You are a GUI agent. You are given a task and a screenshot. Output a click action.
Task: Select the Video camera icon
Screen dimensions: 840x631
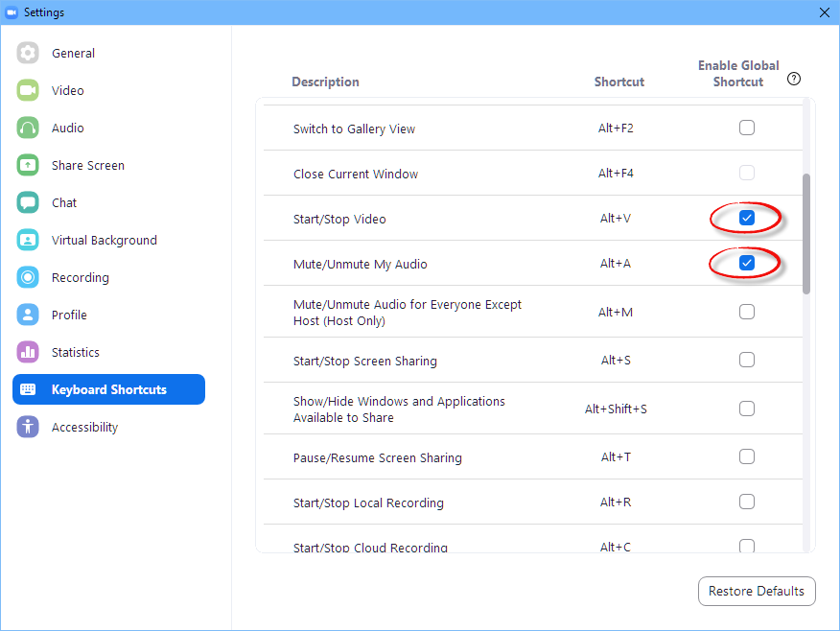click(28, 91)
